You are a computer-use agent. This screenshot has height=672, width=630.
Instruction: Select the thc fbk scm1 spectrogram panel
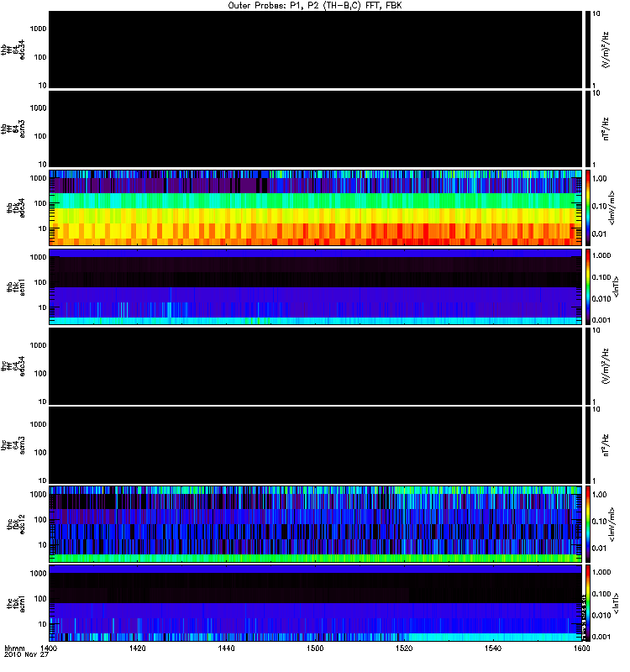click(x=316, y=603)
